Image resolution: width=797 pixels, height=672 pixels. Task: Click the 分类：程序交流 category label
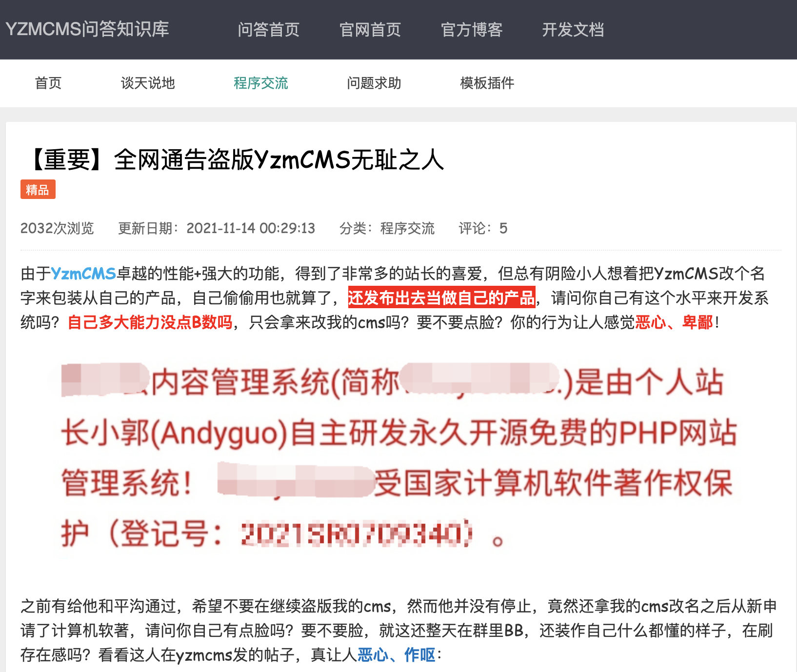coord(387,228)
